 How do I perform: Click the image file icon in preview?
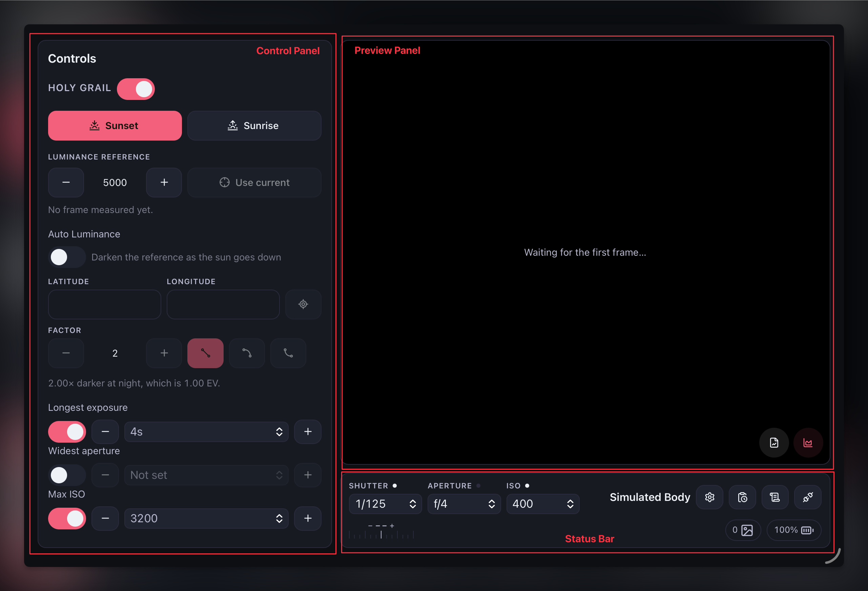coord(774,443)
